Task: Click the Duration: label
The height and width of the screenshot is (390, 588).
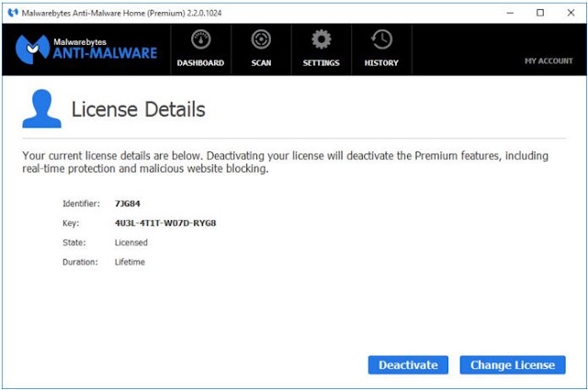Action: (80, 262)
